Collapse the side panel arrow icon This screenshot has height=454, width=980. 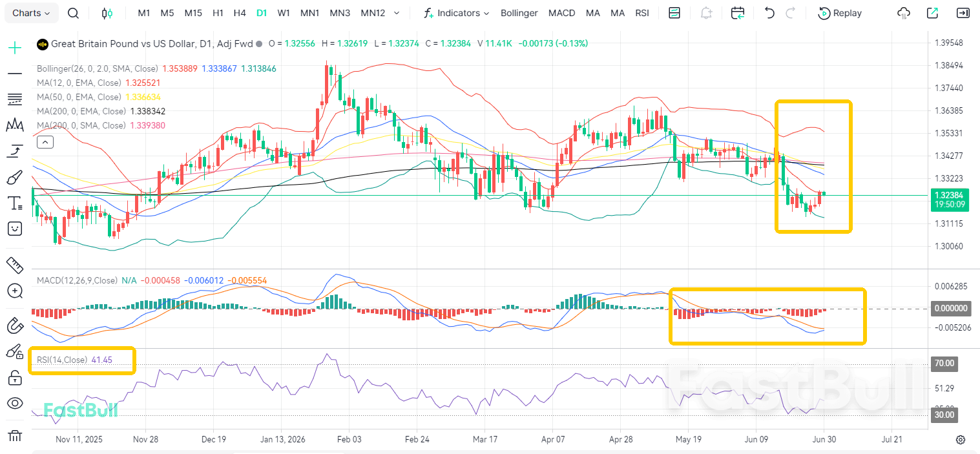pos(963,13)
